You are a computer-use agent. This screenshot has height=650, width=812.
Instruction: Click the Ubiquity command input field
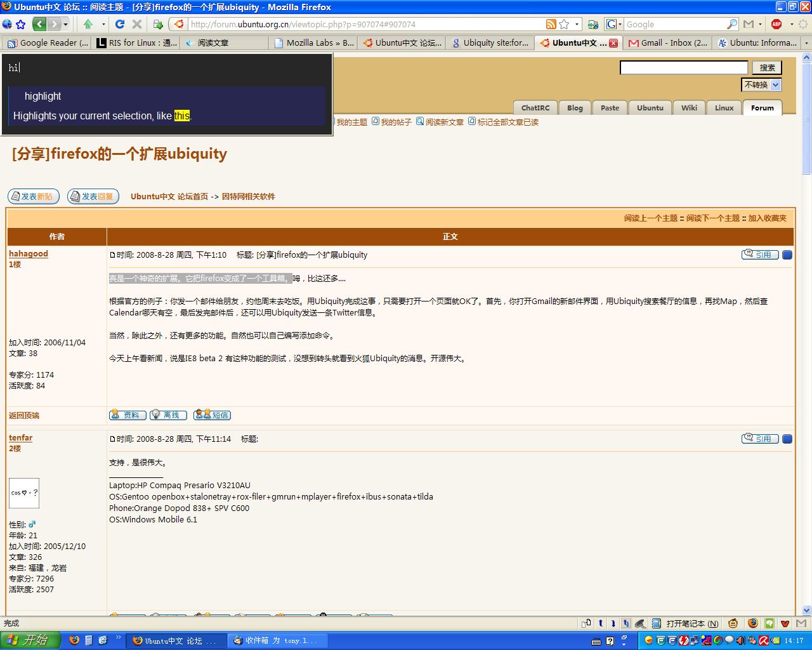click(x=167, y=68)
